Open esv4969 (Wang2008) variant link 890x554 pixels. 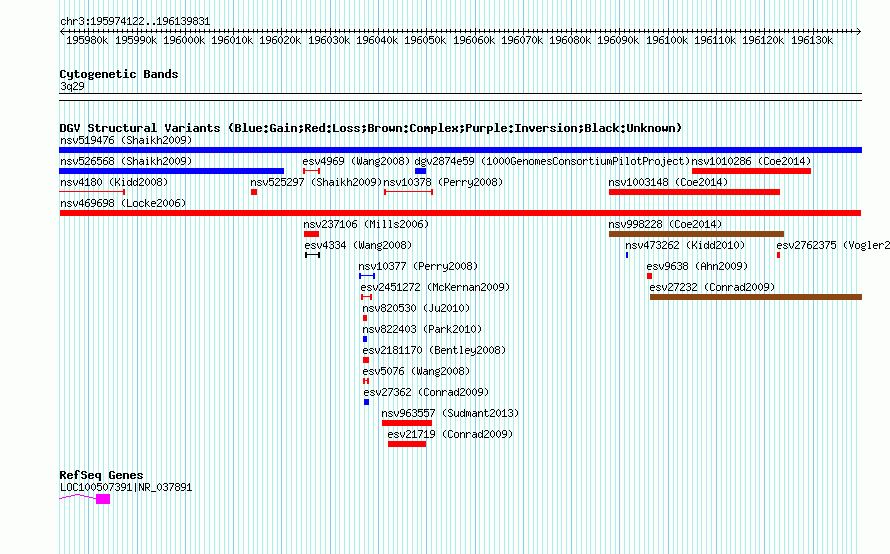point(356,161)
